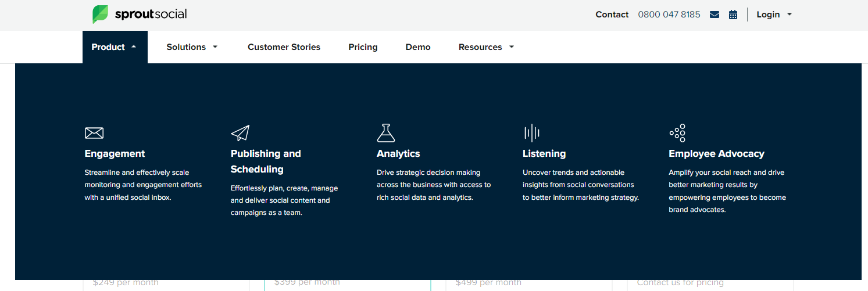Click the Login link

click(x=768, y=15)
